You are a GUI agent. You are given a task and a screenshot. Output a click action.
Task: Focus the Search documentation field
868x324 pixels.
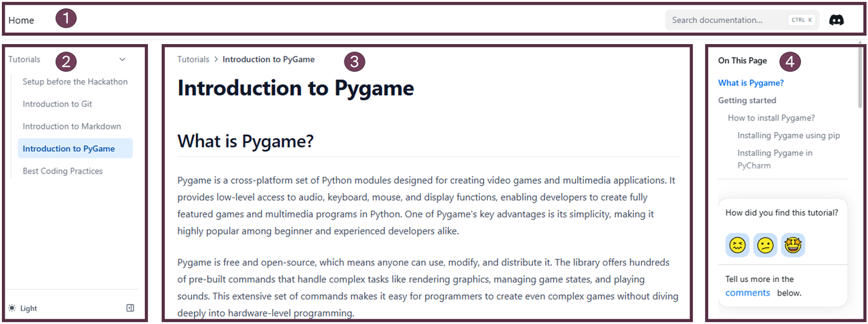[x=742, y=20]
